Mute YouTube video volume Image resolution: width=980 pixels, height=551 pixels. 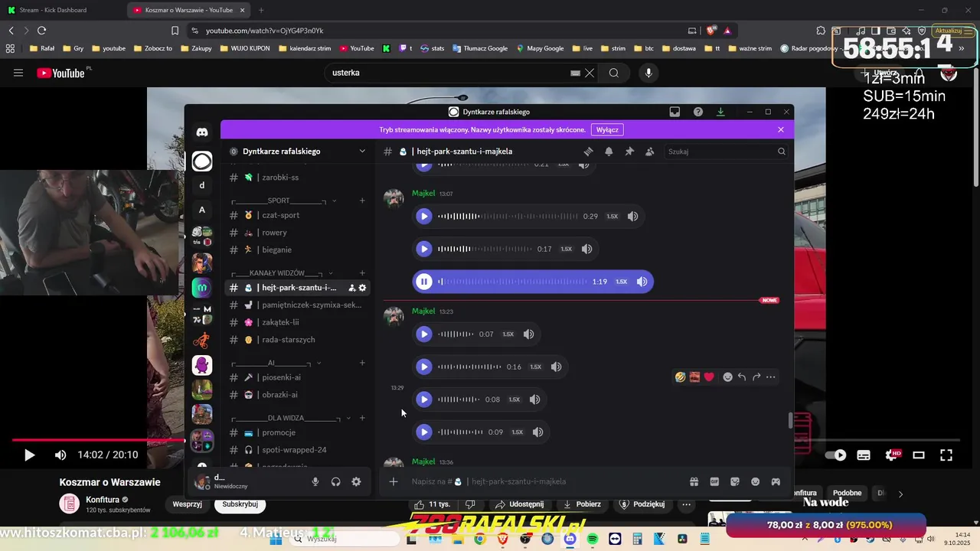(60, 455)
